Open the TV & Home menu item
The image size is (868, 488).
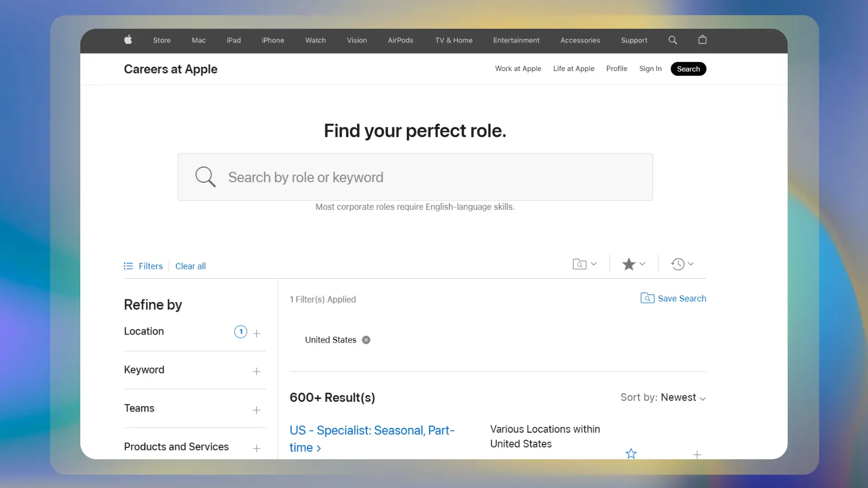(454, 40)
